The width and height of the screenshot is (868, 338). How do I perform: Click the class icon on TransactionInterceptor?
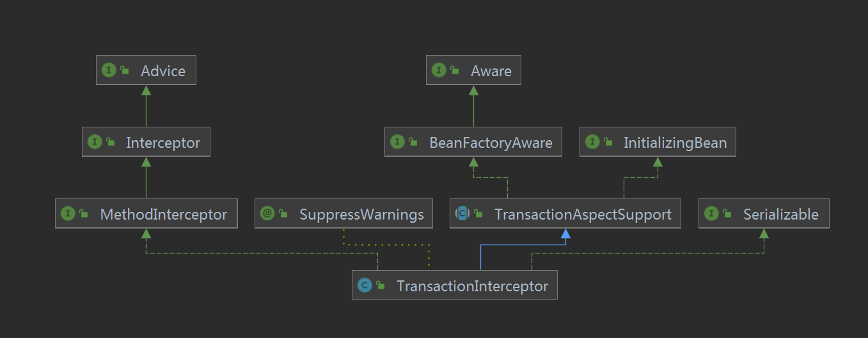pos(365,286)
